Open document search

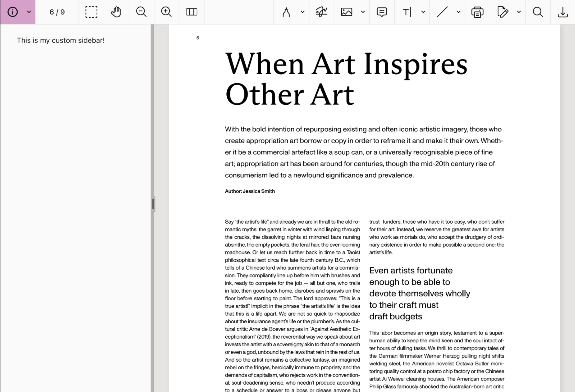538,12
